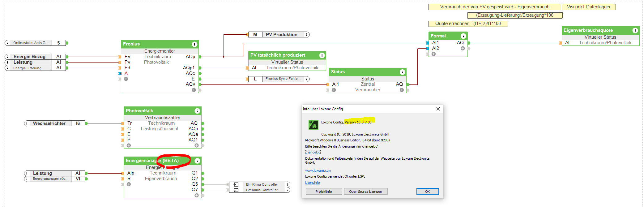Image resolution: width=644 pixels, height=207 pixels.
Task: Add an output with plus below Fronius AQv
Action: pos(194,90)
